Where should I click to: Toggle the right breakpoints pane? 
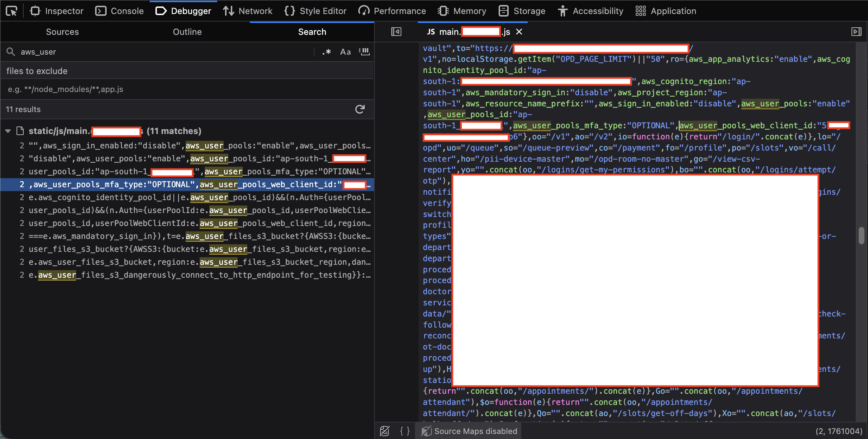tap(856, 32)
